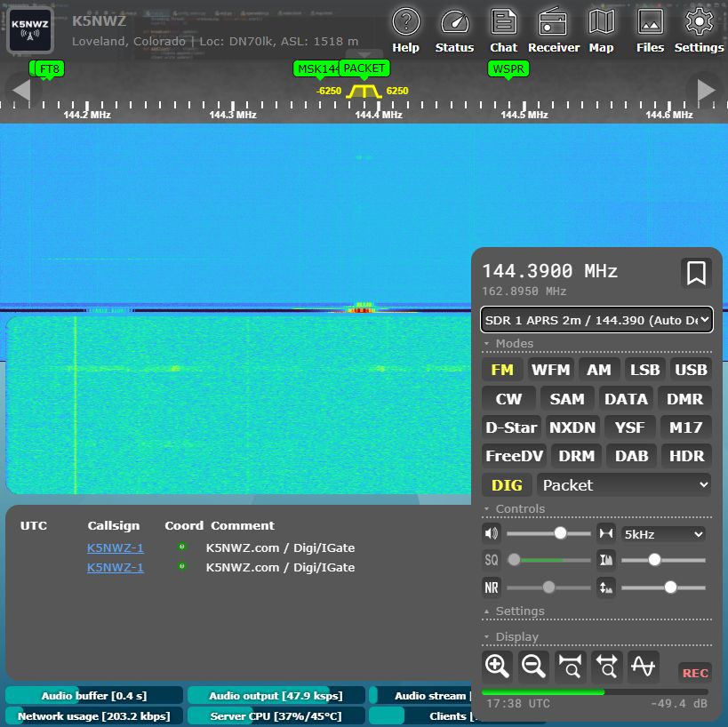The image size is (728, 727).
Task: Shift frequency scale right with arrow
Action: [707, 90]
